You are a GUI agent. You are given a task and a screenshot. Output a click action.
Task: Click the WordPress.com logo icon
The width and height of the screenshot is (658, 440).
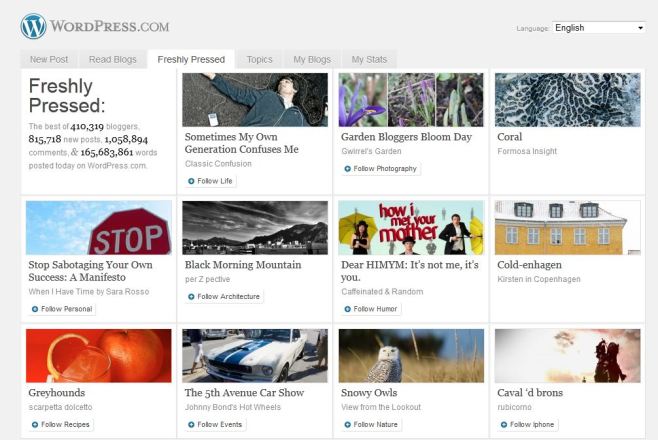tap(33, 26)
